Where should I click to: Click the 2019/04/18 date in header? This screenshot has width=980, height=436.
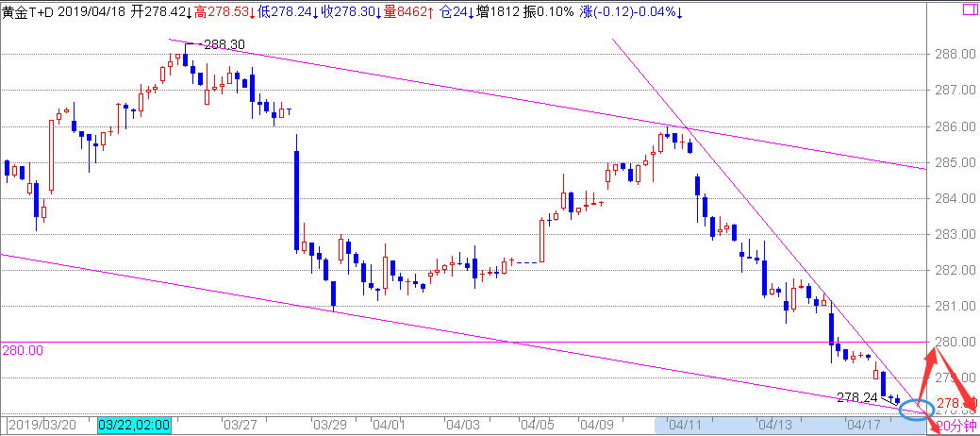[x=93, y=12]
